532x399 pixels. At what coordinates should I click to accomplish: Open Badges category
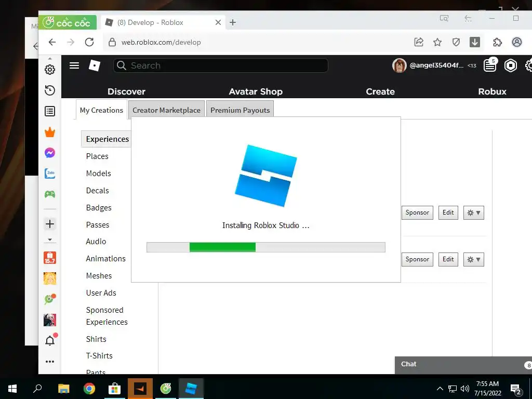click(x=99, y=208)
